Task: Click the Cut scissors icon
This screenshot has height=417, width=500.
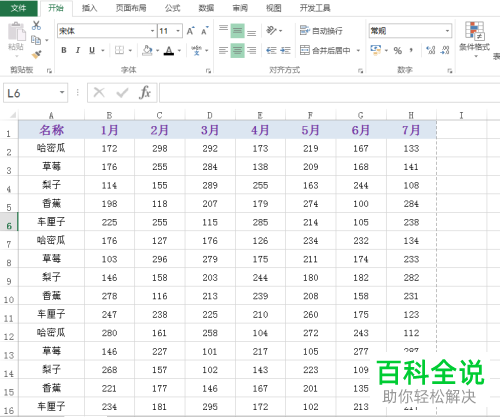Action: click(x=36, y=25)
